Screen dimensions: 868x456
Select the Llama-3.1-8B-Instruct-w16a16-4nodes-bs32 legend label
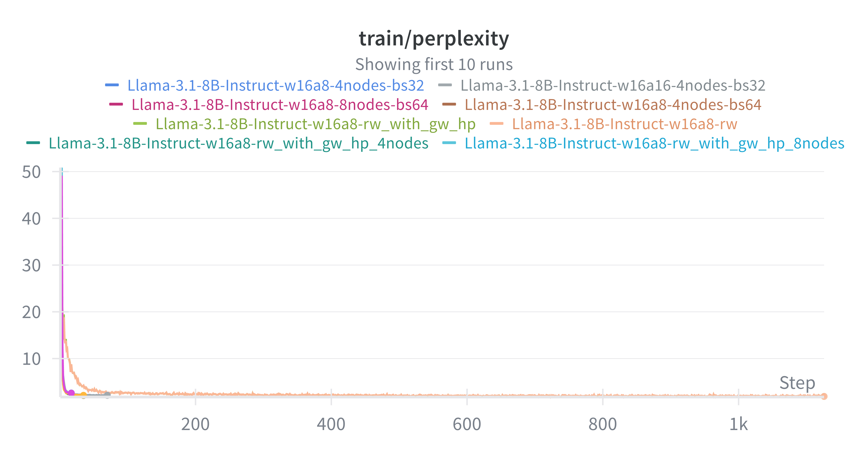[x=613, y=85]
